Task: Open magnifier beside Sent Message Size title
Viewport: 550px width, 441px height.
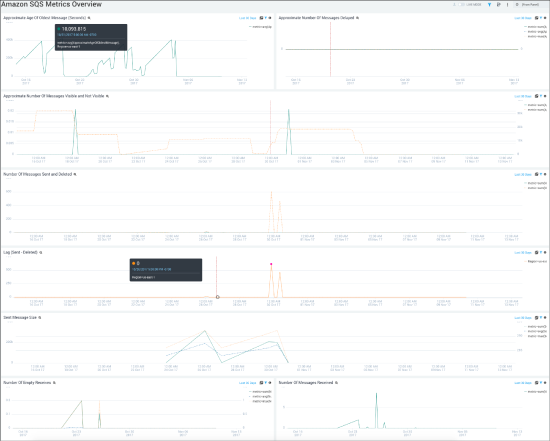Action: pyautogui.click(x=40, y=318)
